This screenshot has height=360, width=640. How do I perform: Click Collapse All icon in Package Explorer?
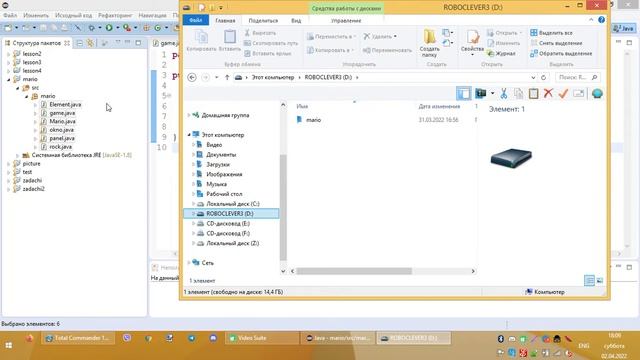80,43
